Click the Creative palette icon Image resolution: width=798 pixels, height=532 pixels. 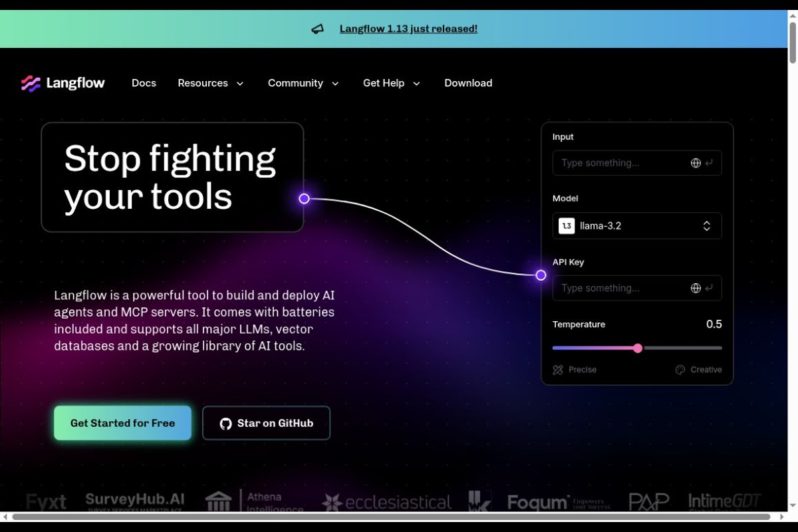pos(680,370)
